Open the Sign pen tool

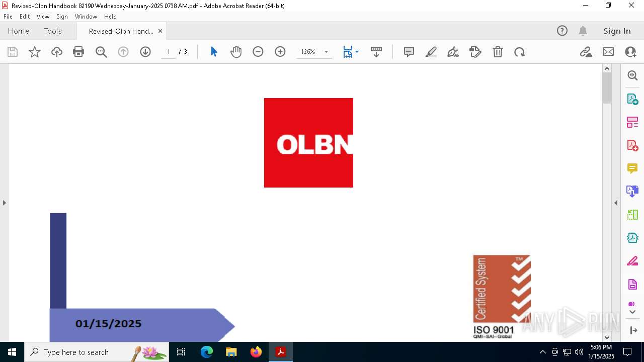pyautogui.click(x=453, y=52)
